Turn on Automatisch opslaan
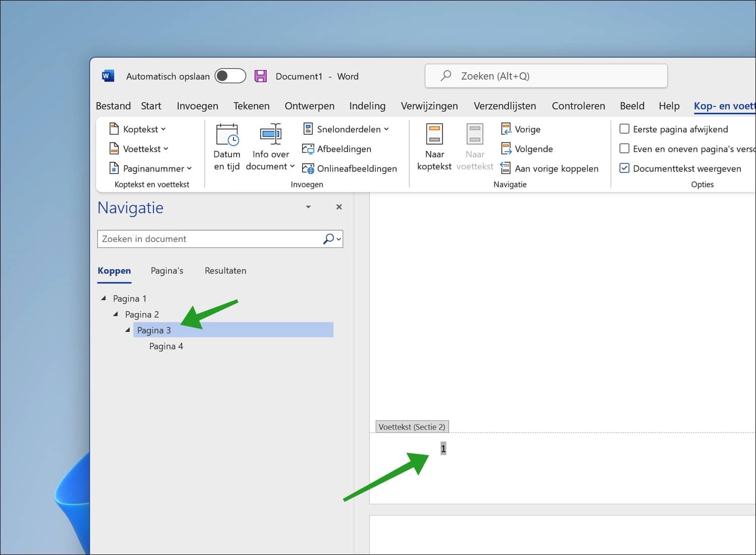 (230, 76)
